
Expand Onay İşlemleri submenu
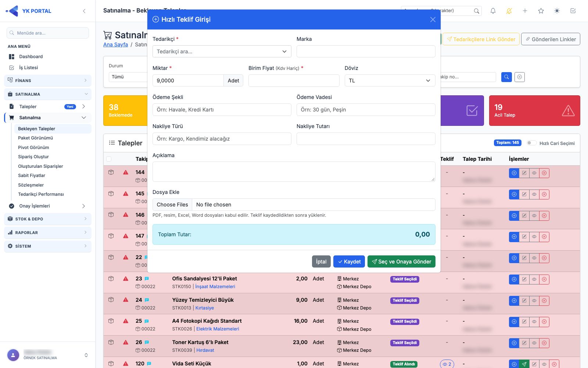(x=48, y=206)
